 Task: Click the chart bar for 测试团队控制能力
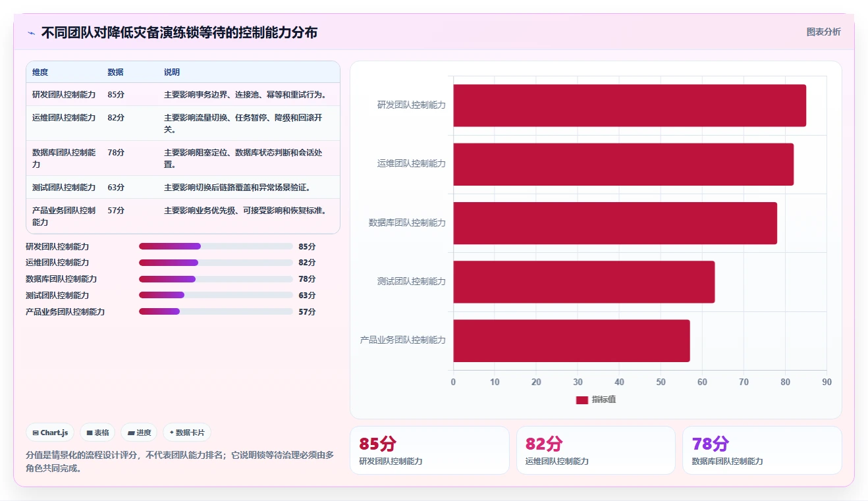pyautogui.click(x=583, y=282)
